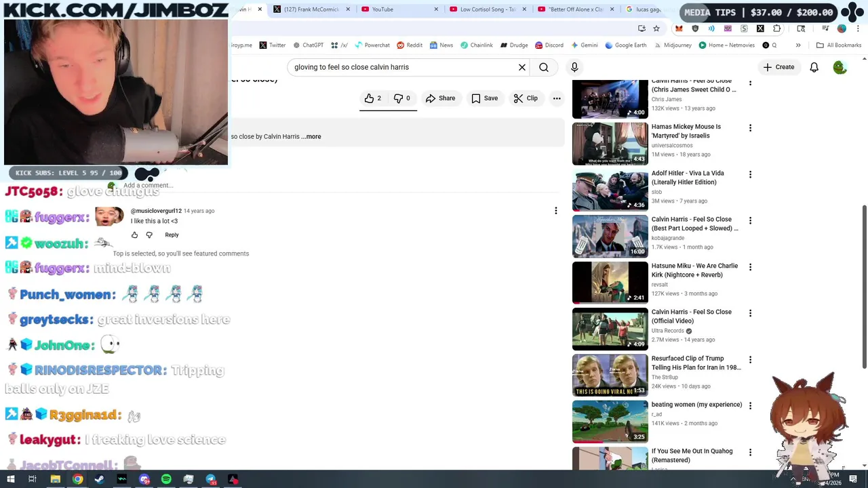
Task: Open Spotify from the taskbar
Action: (x=166, y=479)
